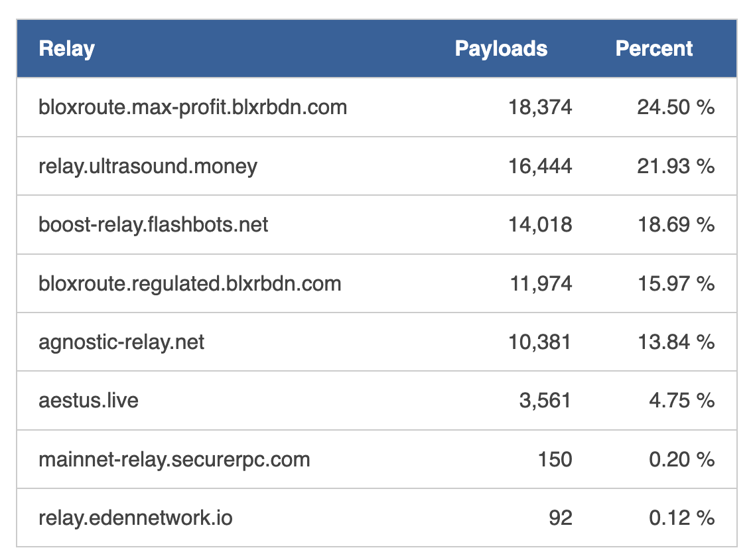Select relay.edennetwork.io relay entry

tap(135, 518)
